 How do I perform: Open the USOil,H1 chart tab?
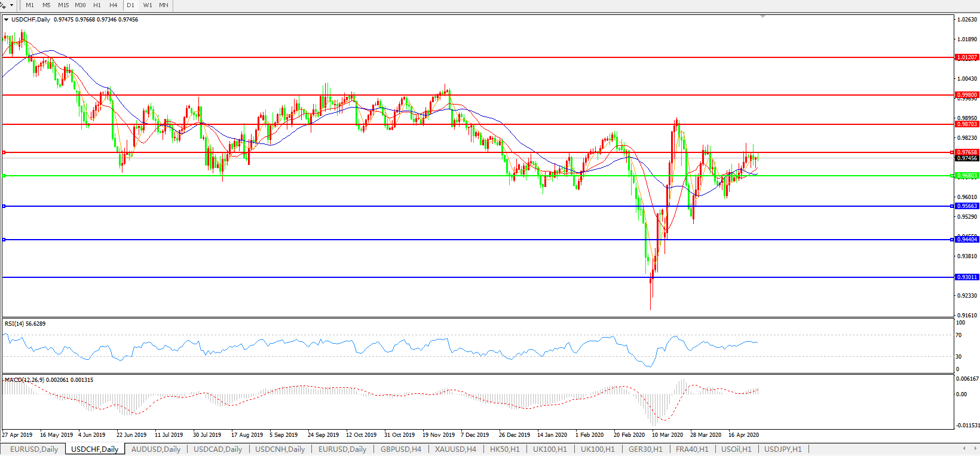(736, 449)
